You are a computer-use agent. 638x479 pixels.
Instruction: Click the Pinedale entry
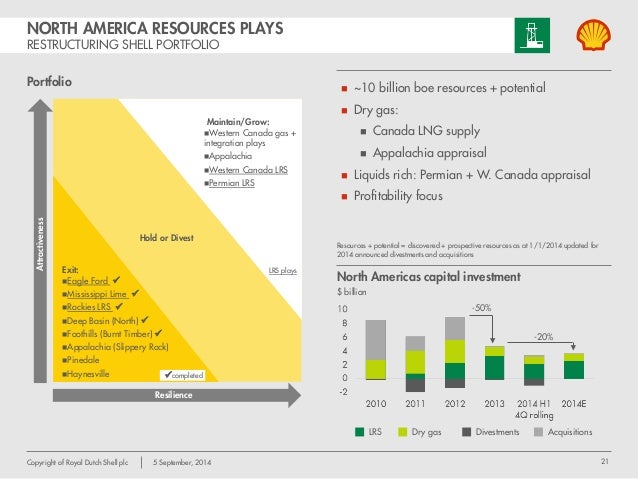81,360
